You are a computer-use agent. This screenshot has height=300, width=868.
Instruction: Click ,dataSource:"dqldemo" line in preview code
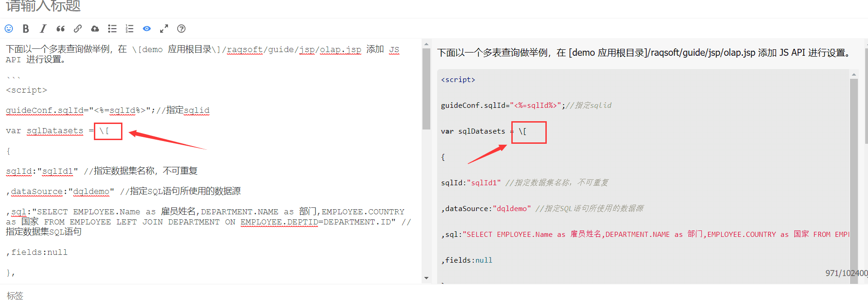(542, 209)
